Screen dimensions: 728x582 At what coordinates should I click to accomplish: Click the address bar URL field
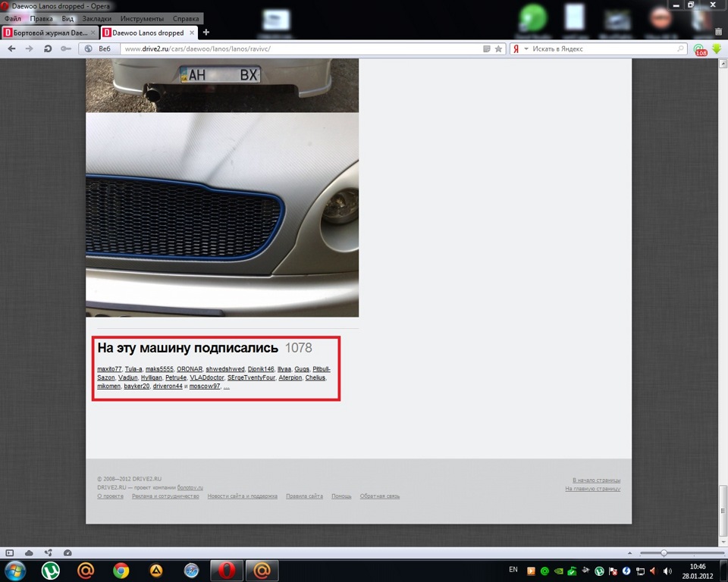click(x=301, y=48)
